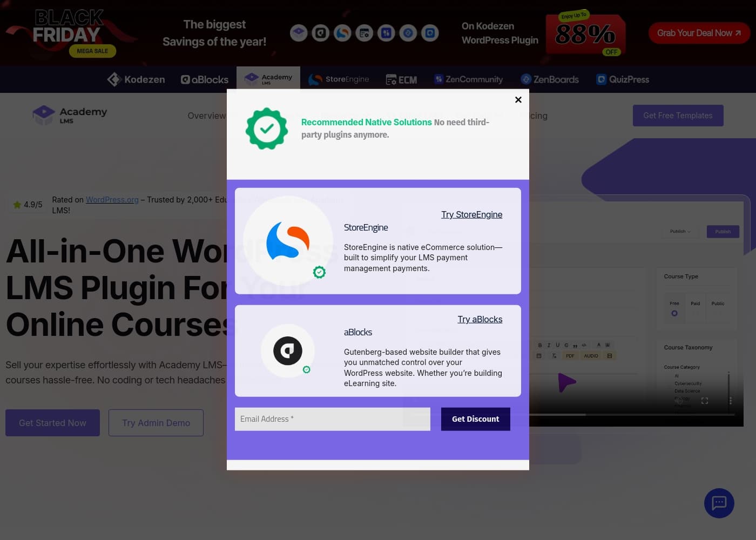Screen dimensions: 756x540
Task: Open QuizPress in the product bar
Action: click(623, 79)
